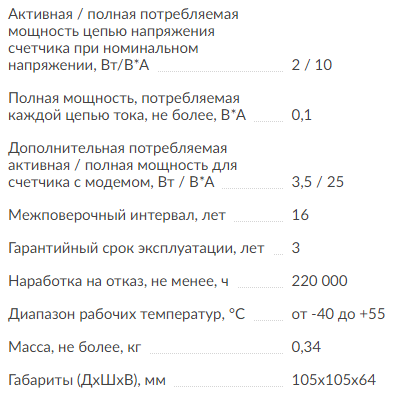Click the label Масса, не более, кг
Image resolution: width=403 pixels, height=394 pixels.
(x=75, y=347)
